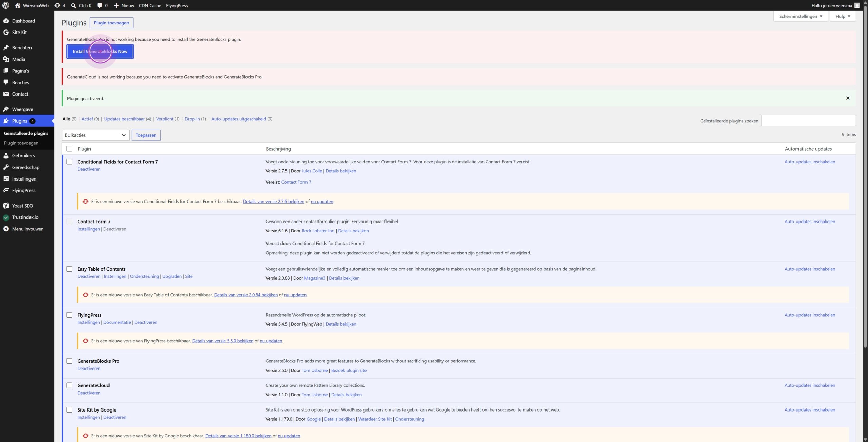
Task: Click the FlyingPress sidebar icon
Action: tap(6, 190)
